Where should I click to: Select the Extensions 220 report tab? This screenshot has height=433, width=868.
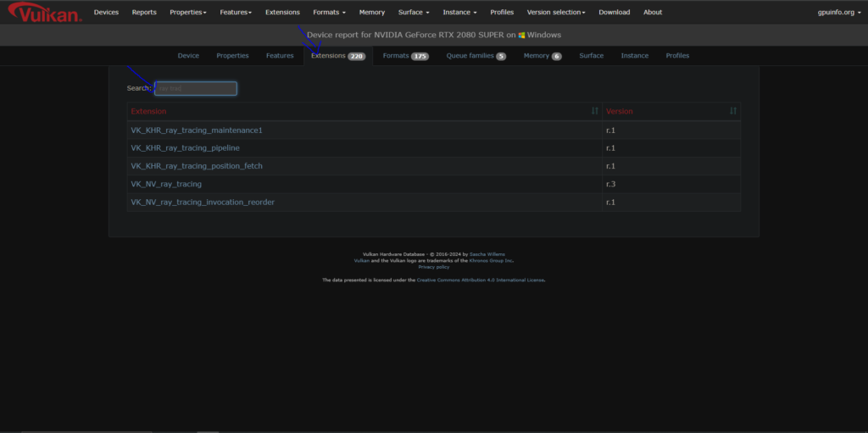point(338,56)
